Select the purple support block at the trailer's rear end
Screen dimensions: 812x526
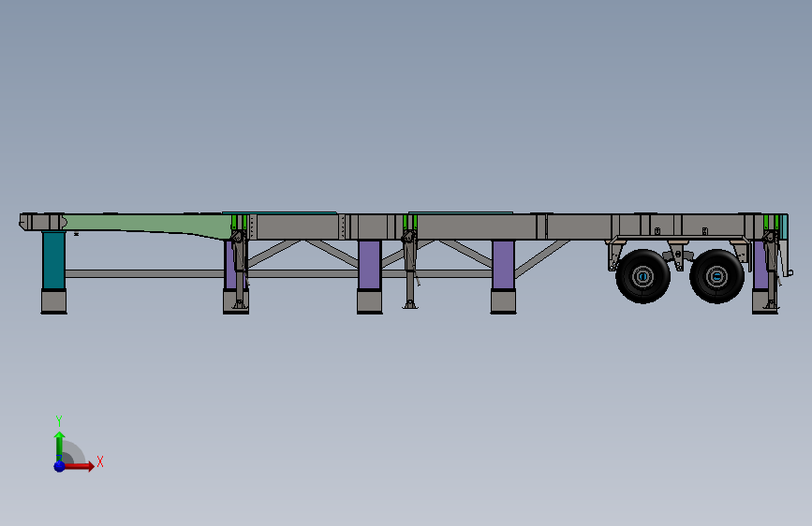(760, 266)
